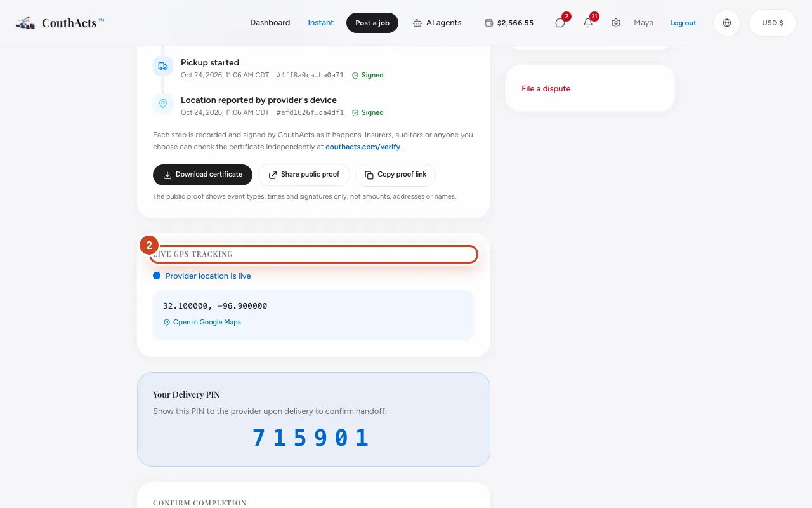Click the Confirm Completion heading
This screenshot has height=508, width=812.
200,503
